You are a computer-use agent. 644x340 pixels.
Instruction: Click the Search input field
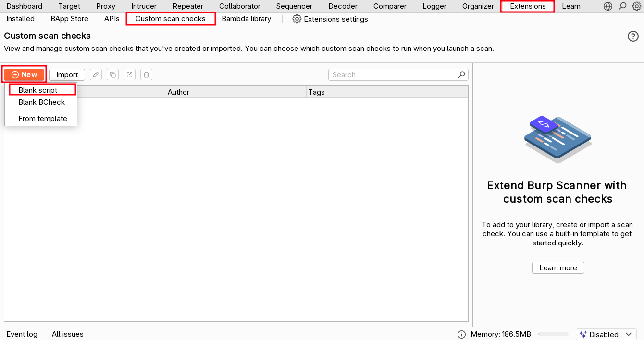(x=393, y=74)
